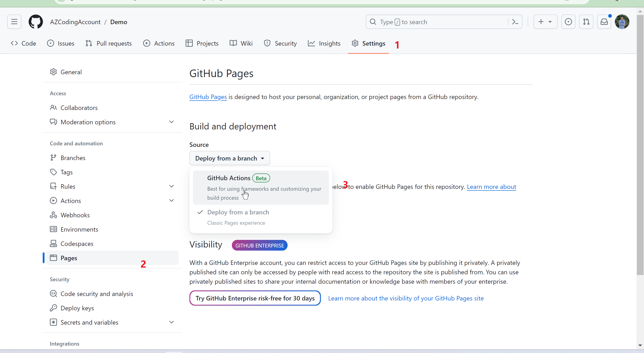
Task: Open pull requests icon in header
Action: tap(586, 22)
